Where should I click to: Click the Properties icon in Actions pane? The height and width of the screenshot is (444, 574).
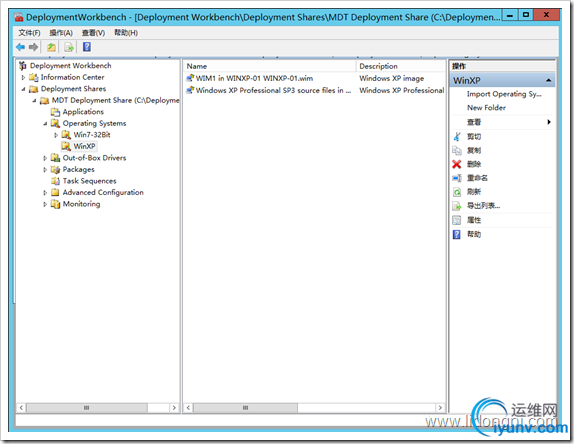[457, 220]
